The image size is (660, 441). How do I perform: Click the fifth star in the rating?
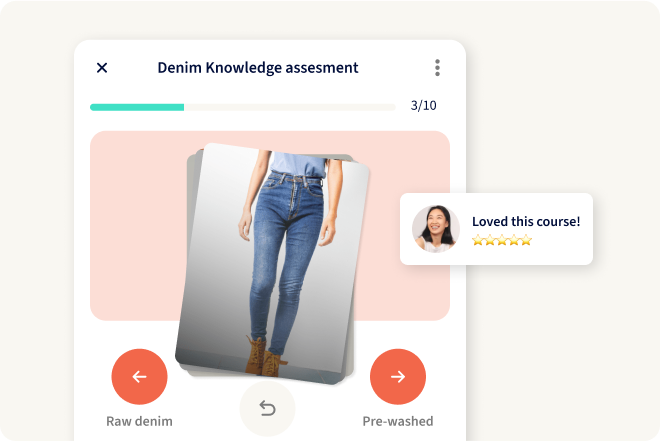coord(526,241)
